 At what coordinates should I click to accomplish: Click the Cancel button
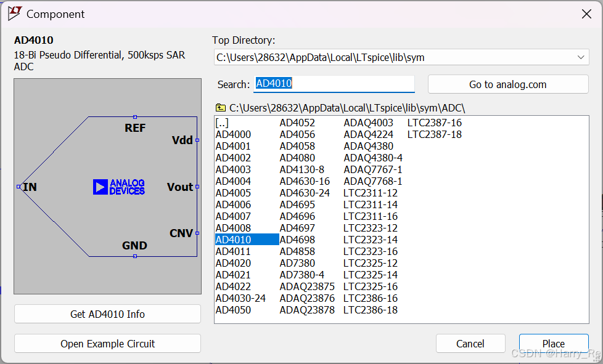[470, 344]
